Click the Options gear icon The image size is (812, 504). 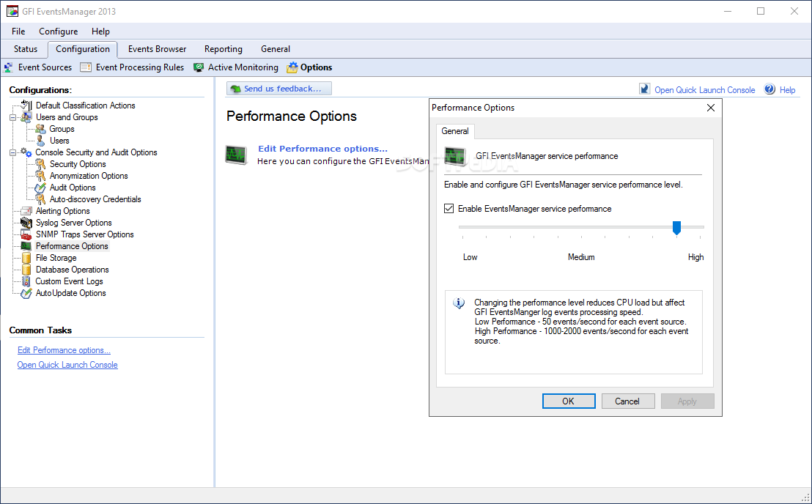coord(292,67)
